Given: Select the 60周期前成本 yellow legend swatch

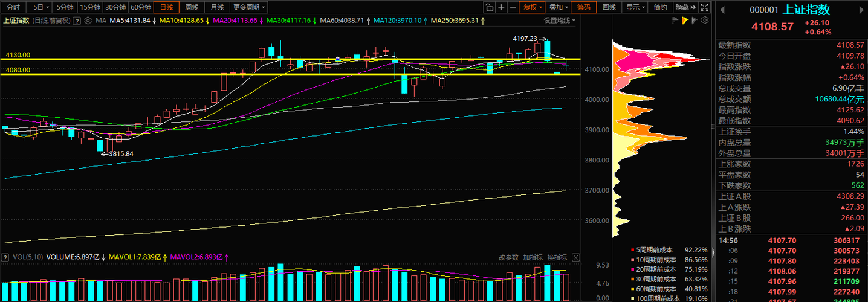Looking at the screenshot, I should tap(633, 289).
